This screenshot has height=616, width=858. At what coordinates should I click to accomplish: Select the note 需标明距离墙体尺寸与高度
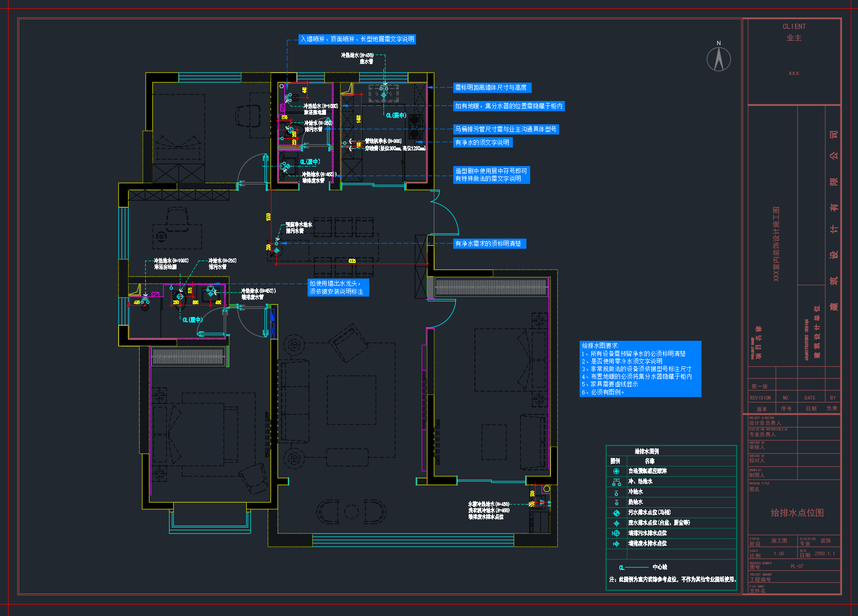492,87
